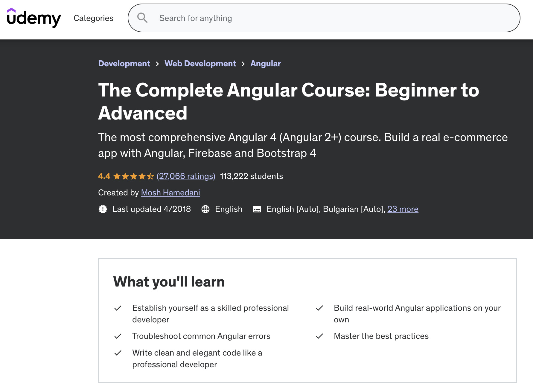The image size is (533, 392).
Task: Click the closed-captions subtitle icon
Action: [257, 209]
